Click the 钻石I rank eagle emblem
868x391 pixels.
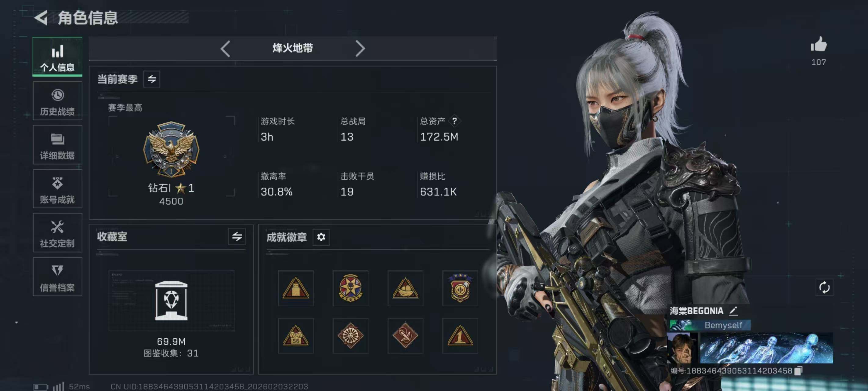pos(171,149)
